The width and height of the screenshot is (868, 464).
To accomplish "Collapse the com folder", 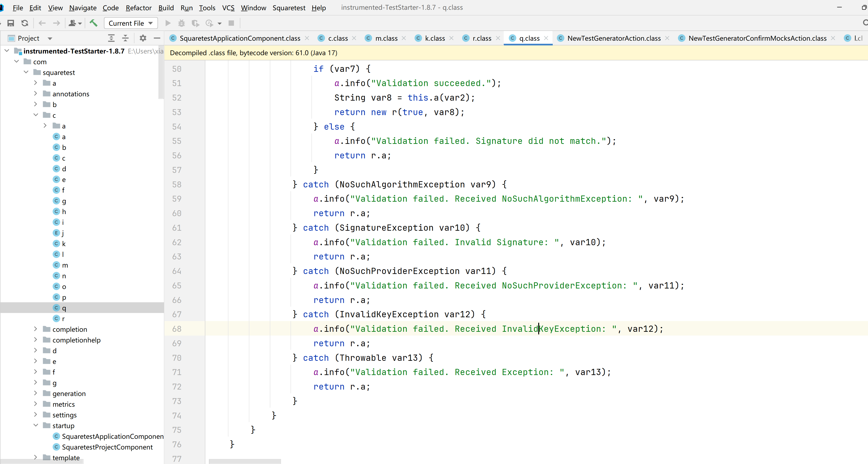I will click(16, 62).
